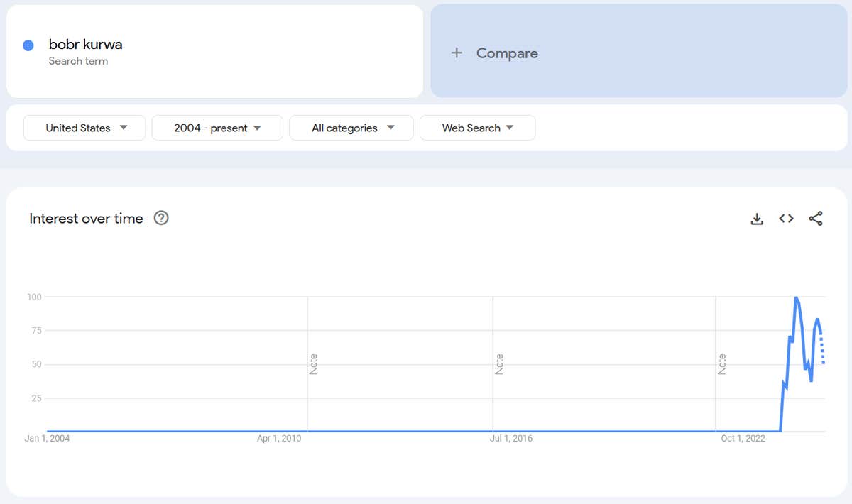Screen dimensions: 852x504
Task: Click the dotted end segment of the line
Action: (x=822, y=351)
